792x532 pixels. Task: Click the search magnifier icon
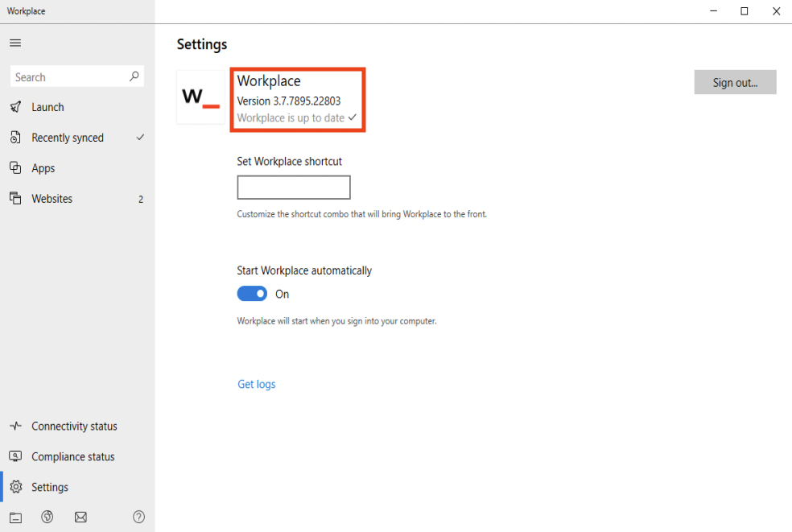click(134, 76)
